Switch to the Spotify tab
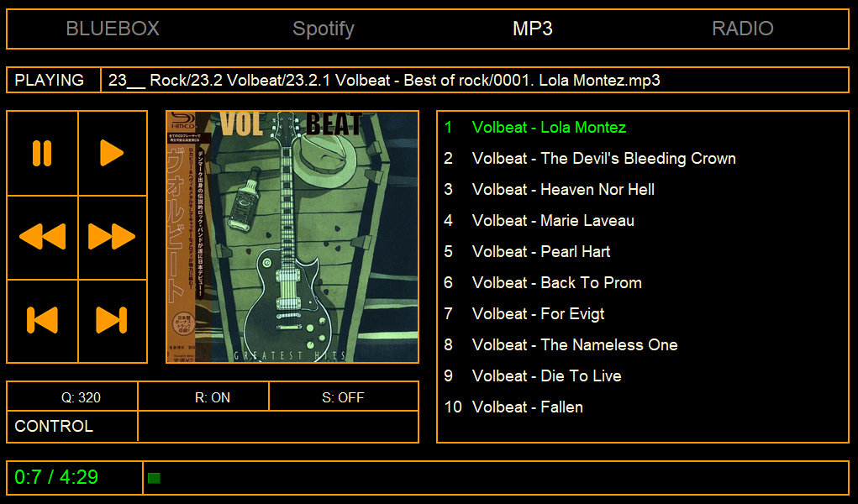Screen dimensions: 858x504 pyautogui.click(x=324, y=29)
